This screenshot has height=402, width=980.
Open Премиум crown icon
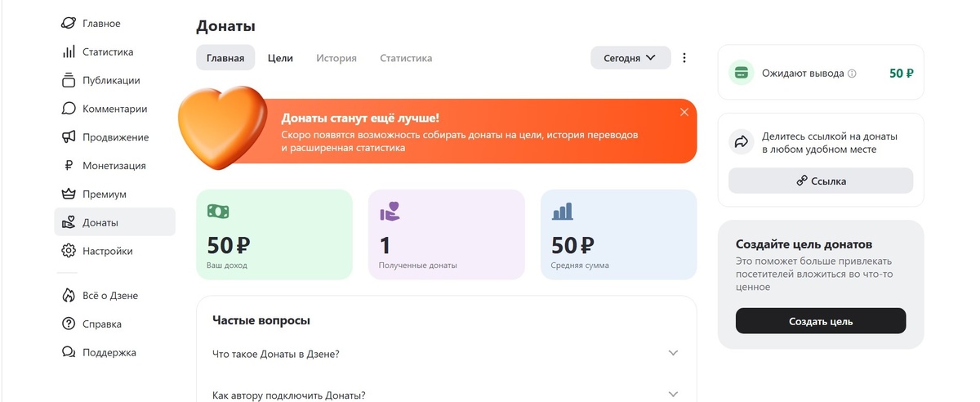click(x=69, y=194)
